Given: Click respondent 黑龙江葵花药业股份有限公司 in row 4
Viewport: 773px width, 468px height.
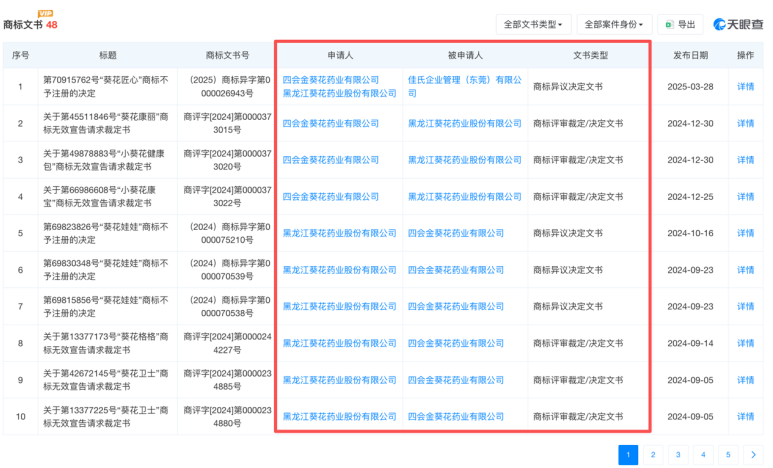Looking at the screenshot, I should [x=464, y=196].
